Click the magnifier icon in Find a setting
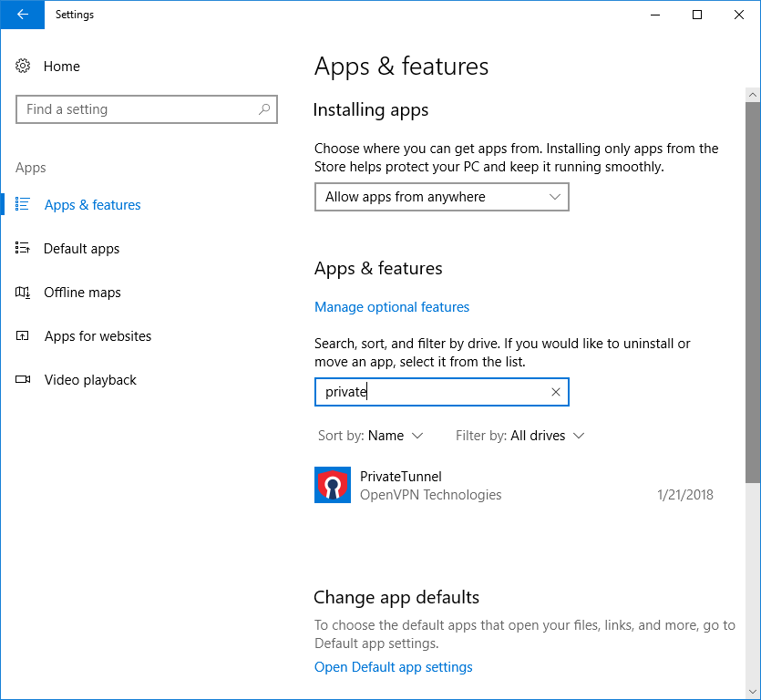 (x=264, y=109)
